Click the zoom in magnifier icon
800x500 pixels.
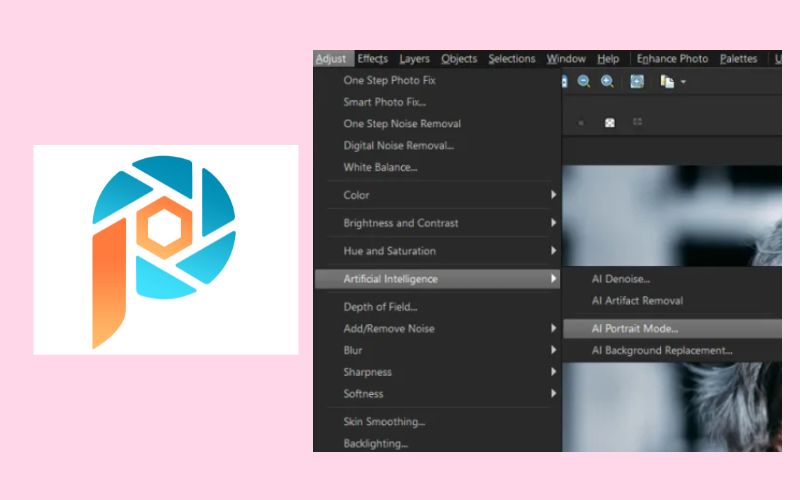pos(607,81)
